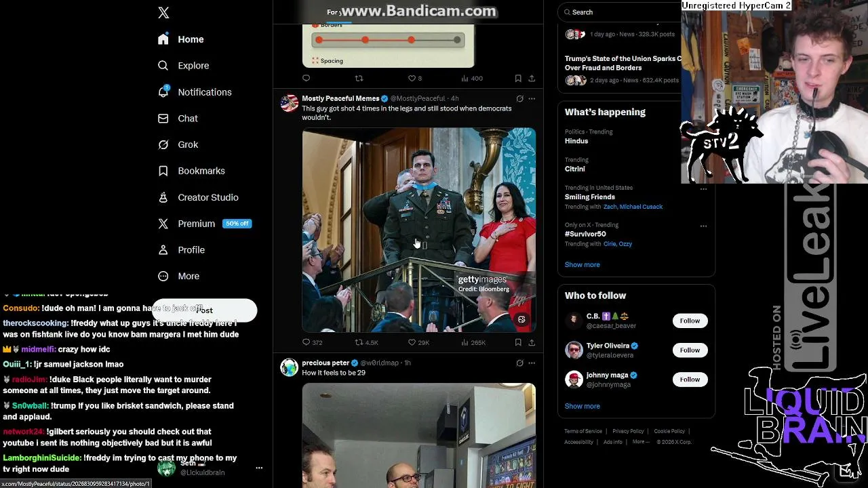Click the Premium X icon
The width and height of the screenshot is (868, 488).
[163, 224]
